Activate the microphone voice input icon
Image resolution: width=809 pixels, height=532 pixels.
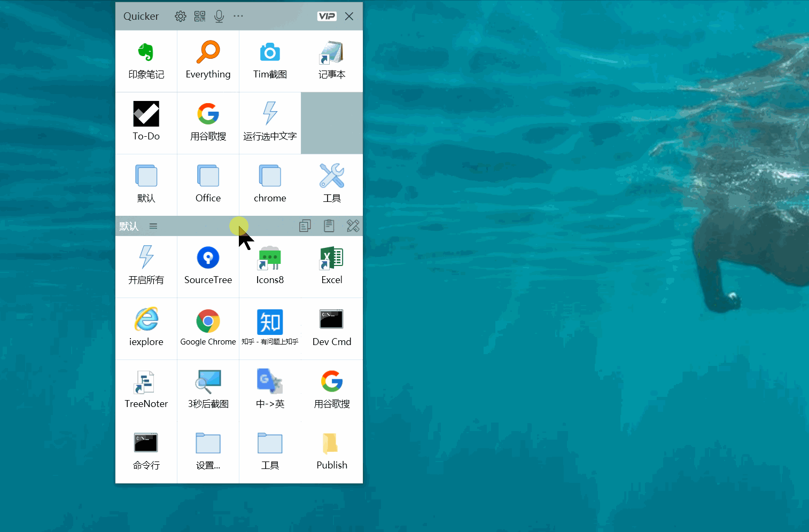point(219,16)
